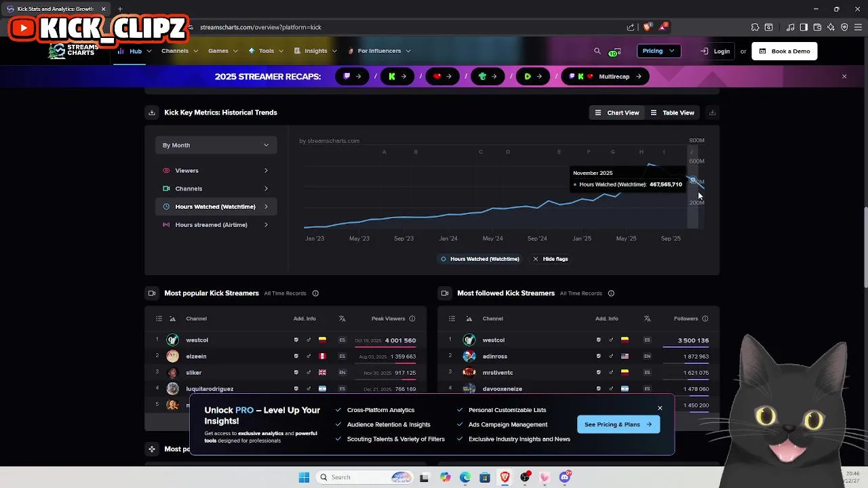Open the Pricing dropdown
868x488 pixels.
[x=658, y=51]
